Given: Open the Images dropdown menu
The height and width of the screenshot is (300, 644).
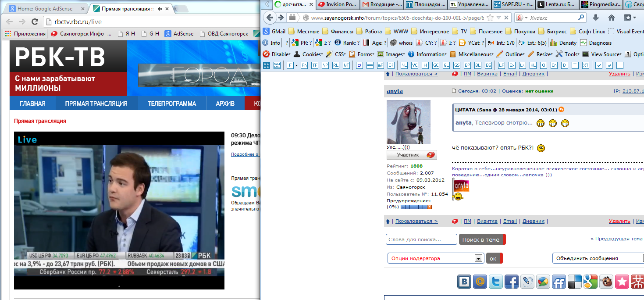Looking at the screenshot, I should (391, 54).
